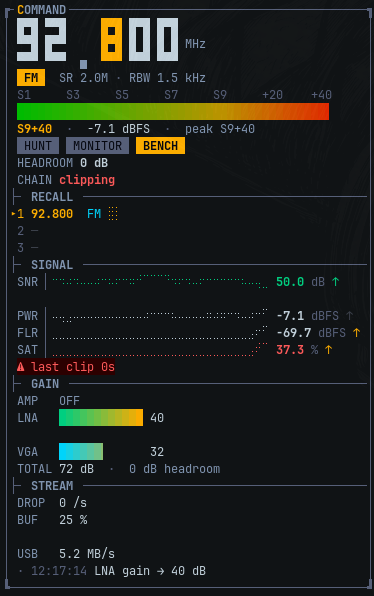This screenshot has width=374, height=596.
Task: Toggle the AMP OFF setting
Action: (x=69, y=401)
